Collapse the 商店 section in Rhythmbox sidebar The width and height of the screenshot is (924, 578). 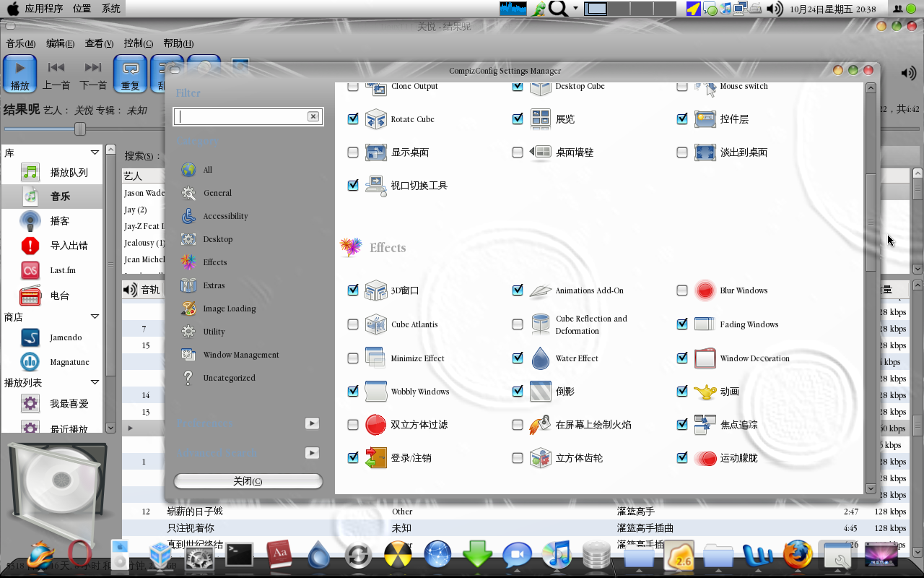click(95, 317)
